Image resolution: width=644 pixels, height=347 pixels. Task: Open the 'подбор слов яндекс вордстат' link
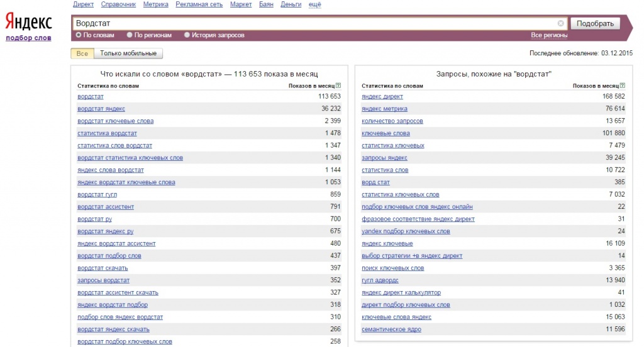120,317
